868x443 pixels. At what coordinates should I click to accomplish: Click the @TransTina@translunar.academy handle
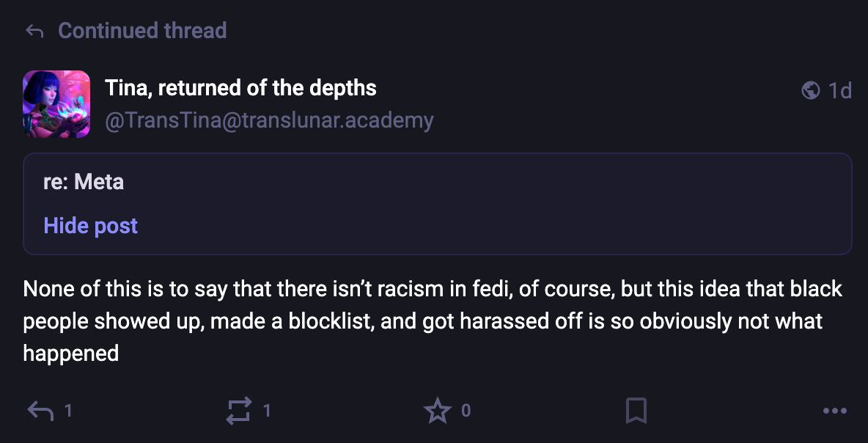tap(269, 120)
